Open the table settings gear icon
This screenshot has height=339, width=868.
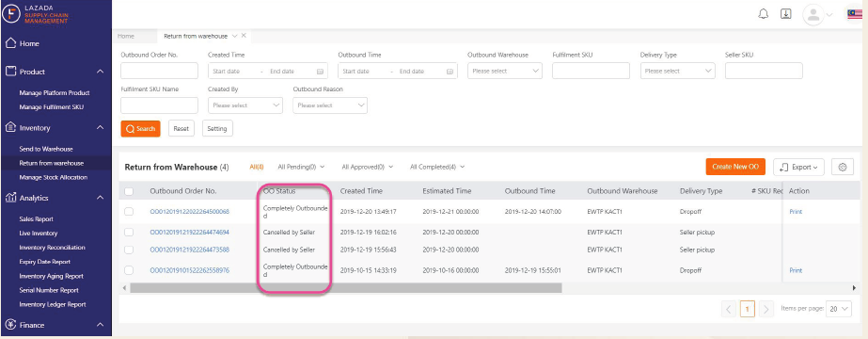pos(843,167)
